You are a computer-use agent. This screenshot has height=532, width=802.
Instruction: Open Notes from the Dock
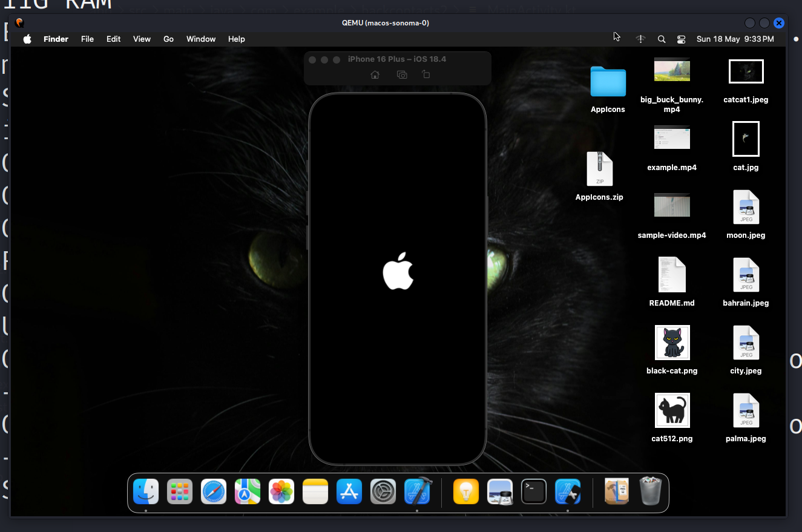tap(315, 491)
